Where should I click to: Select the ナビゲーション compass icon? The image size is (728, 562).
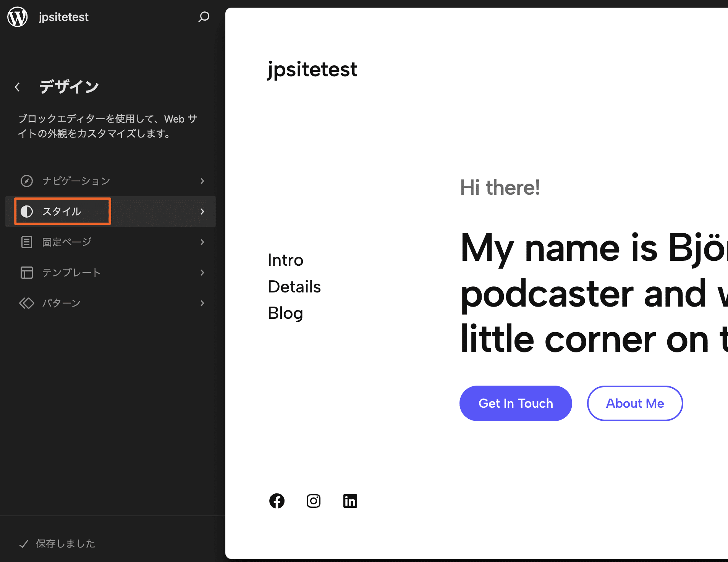26,181
